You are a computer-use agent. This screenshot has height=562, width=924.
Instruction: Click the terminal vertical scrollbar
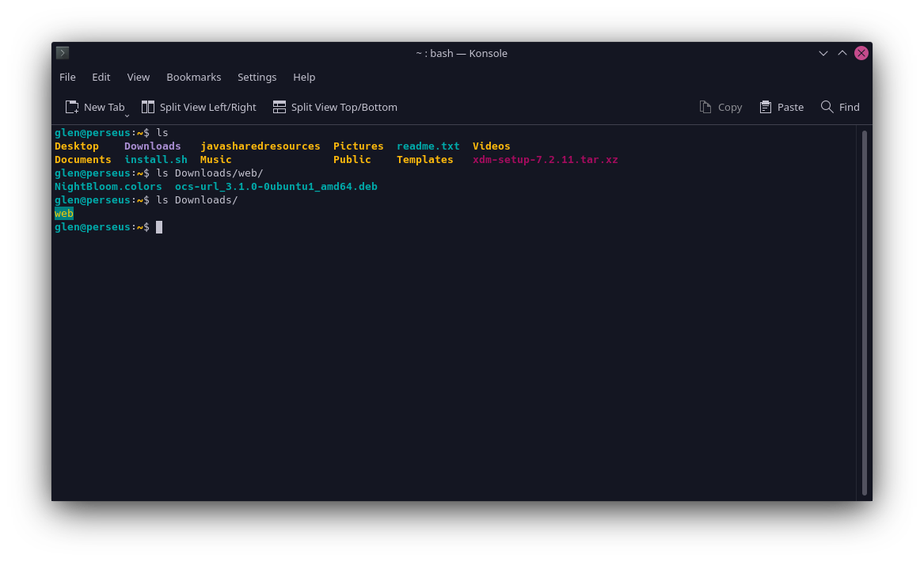click(x=865, y=312)
